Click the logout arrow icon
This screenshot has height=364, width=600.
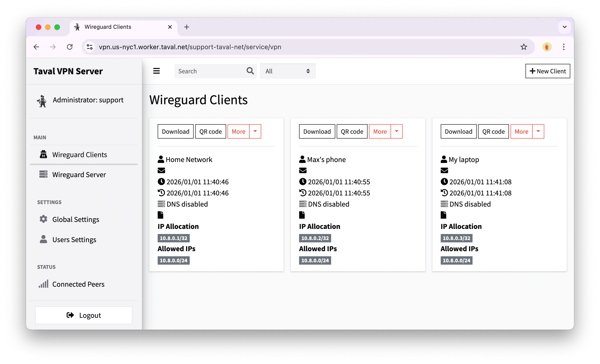(x=70, y=315)
